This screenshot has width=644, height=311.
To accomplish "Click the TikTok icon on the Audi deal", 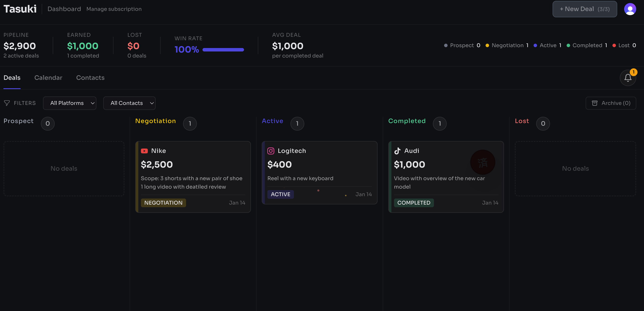I will click(x=397, y=151).
